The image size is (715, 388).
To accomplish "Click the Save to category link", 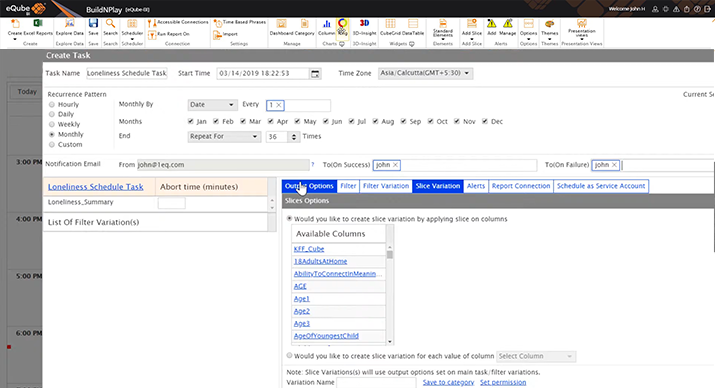I will [x=448, y=382].
